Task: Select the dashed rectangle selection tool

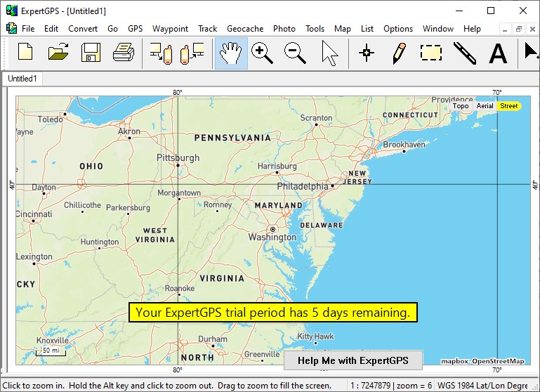Action: click(431, 53)
